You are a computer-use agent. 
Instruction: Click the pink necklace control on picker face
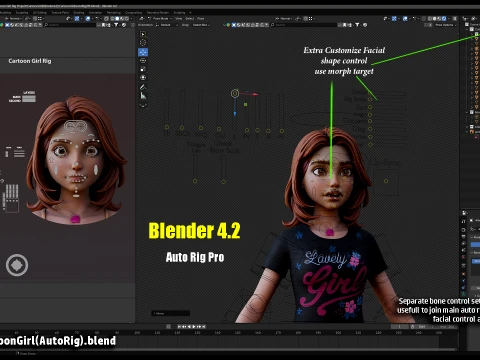pyautogui.click(x=75, y=219)
